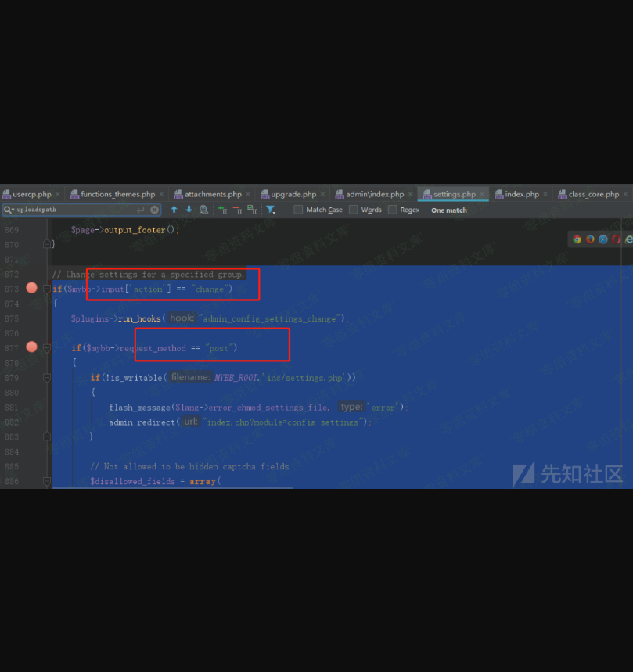Viewport: 633px width, 672px height.
Task: Close the attachments.php tab
Action: click(x=250, y=194)
